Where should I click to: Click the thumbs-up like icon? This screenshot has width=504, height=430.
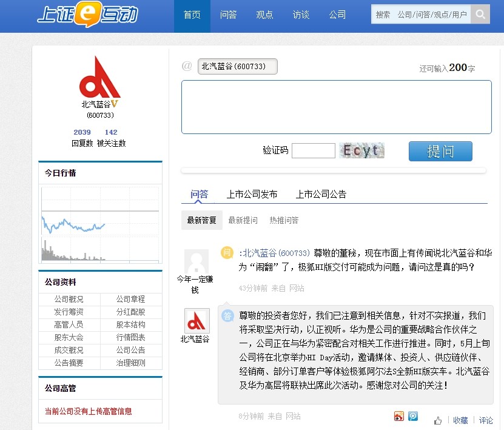437,420
